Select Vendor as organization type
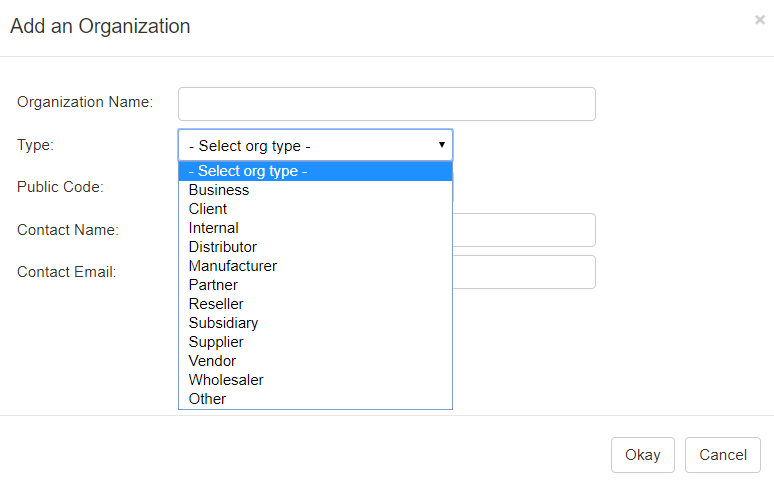The height and width of the screenshot is (486, 774). coord(212,361)
